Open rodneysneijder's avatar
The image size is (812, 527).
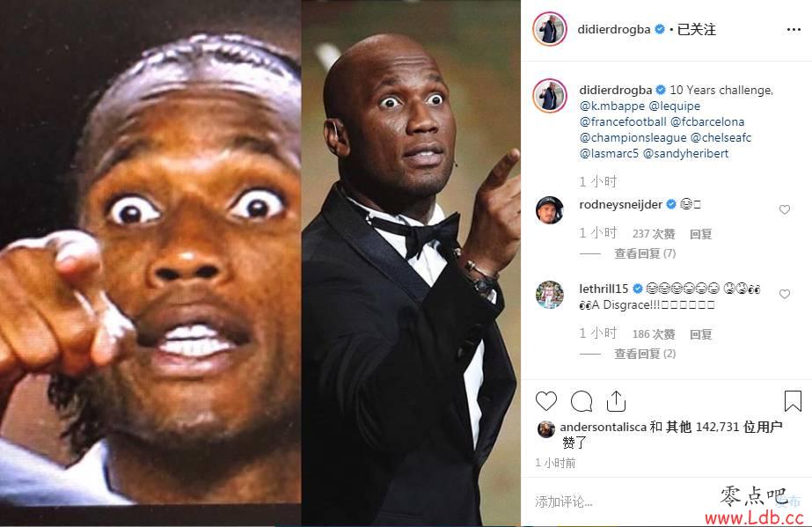pos(550,209)
